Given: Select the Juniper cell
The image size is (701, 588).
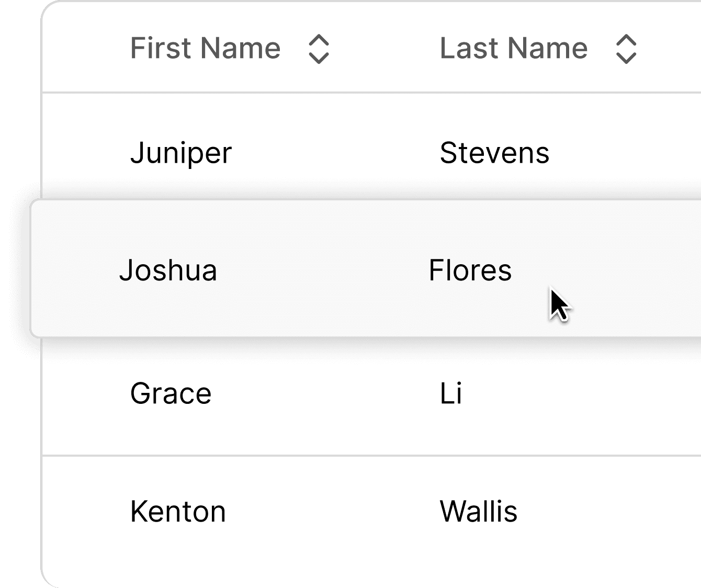Looking at the screenshot, I should click(x=181, y=153).
